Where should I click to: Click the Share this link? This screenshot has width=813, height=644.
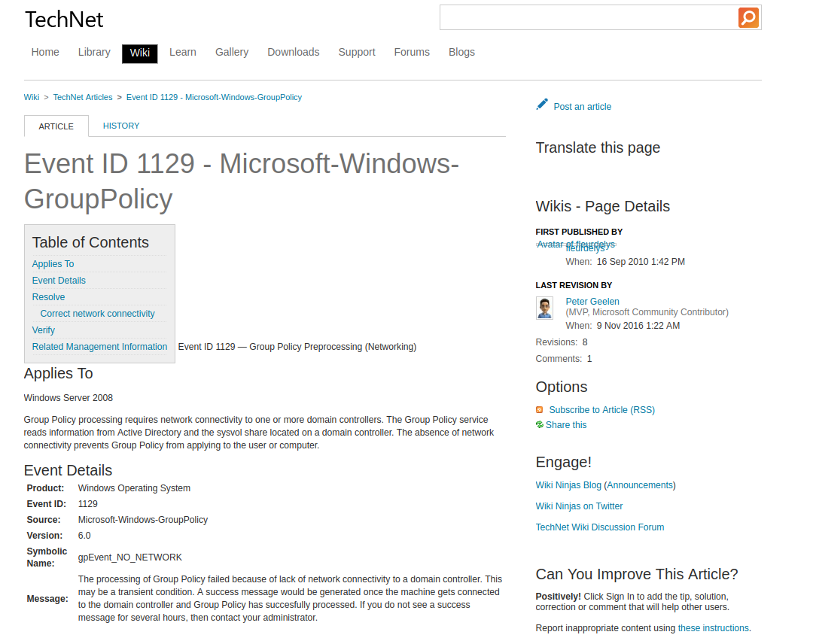566,425
